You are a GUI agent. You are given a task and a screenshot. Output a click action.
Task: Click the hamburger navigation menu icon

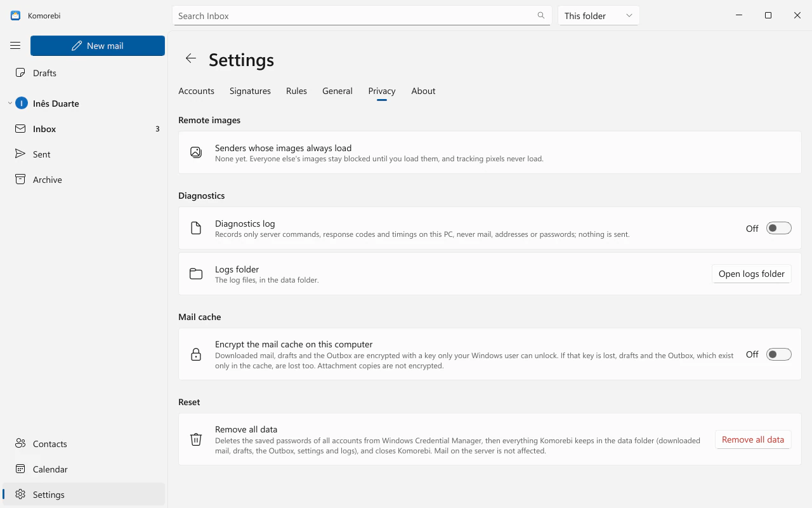15,46
